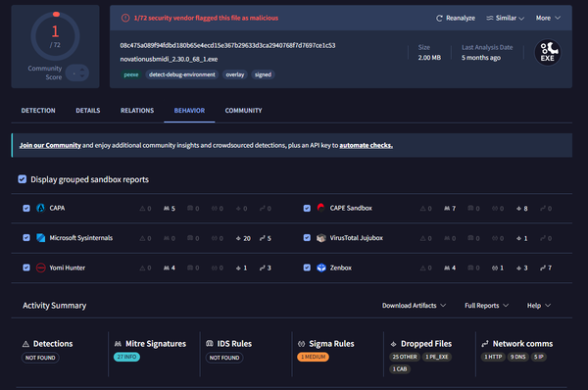Switch to the DETECTION tab
Screen dimensions: 588x390
pyautogui.click(x=38, y=111)
